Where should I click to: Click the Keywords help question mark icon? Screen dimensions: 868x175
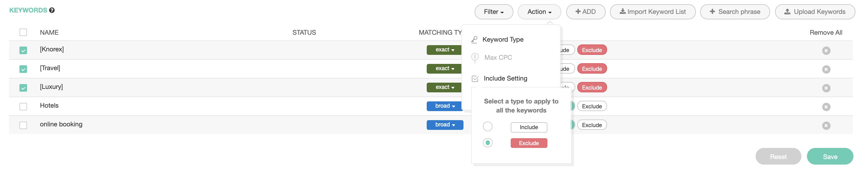pyautogui.click(x=52, y=10)
